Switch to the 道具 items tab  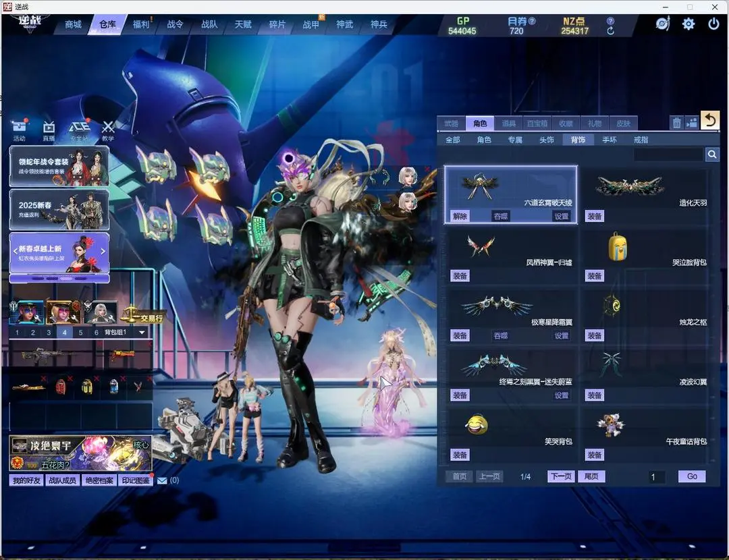(x=509, y=123)
